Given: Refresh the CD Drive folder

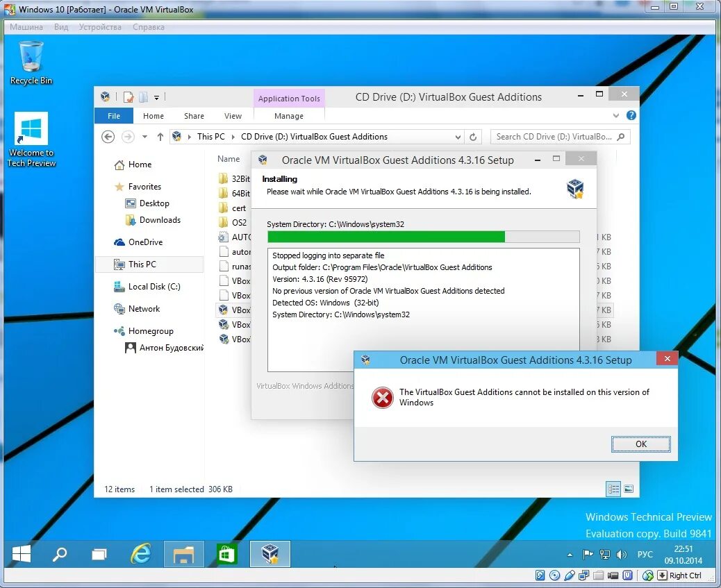Looking at the screenshot, I should click(473, 137).
